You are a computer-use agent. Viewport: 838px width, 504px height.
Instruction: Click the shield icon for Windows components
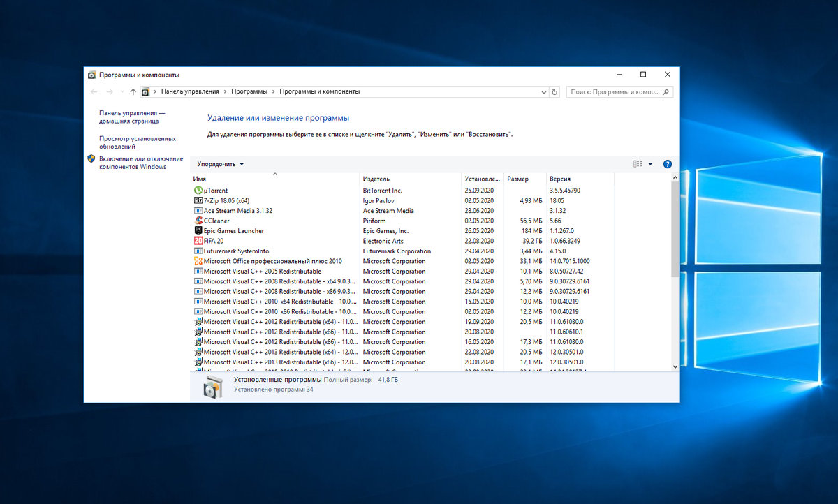pos(91,159)
